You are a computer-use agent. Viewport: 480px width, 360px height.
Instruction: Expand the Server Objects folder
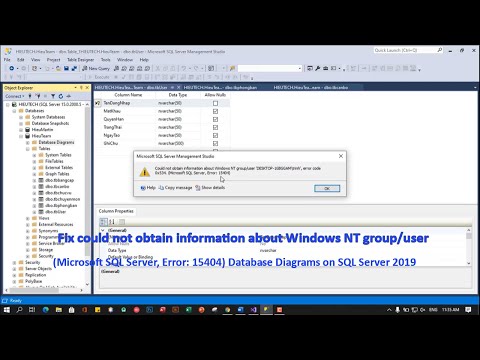(x=14, y=269)
